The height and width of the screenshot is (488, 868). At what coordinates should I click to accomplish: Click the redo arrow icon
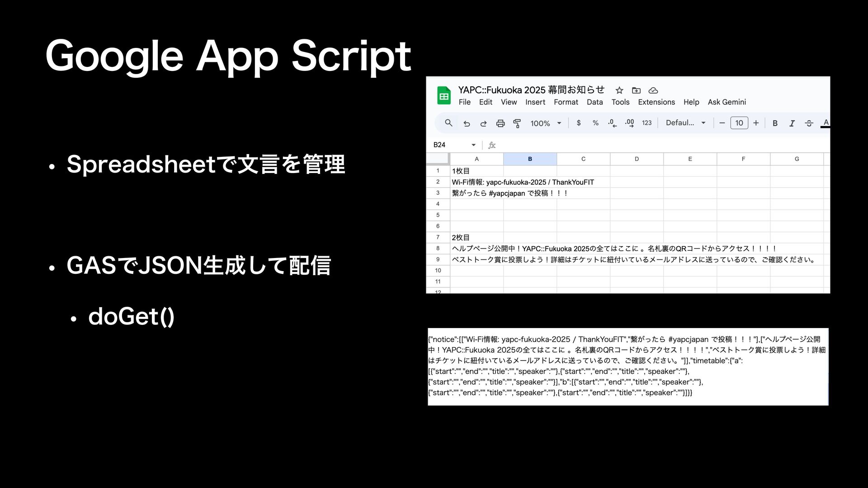483,123
